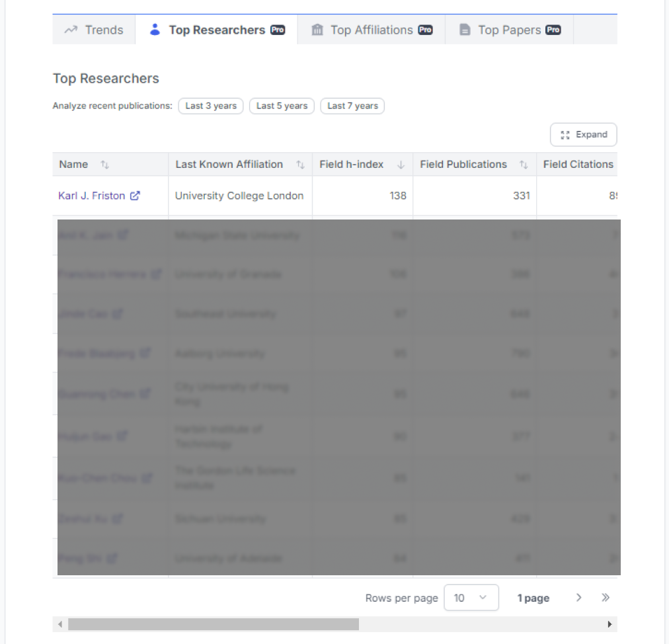Viewport: 669px width, 644px height.
Task: Click the Top Researchers heading
Action: tap(106, 79)
